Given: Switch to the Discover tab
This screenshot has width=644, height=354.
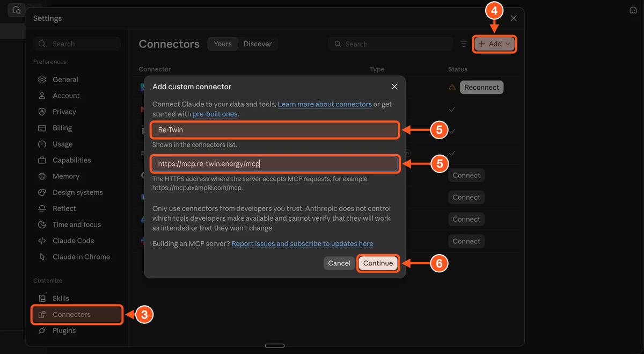Looking at the screenshot, I should pyautogui.click(x=258, y=44).
